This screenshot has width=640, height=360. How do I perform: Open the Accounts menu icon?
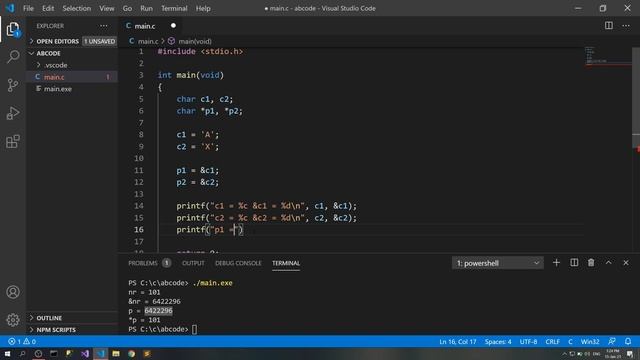13,292
